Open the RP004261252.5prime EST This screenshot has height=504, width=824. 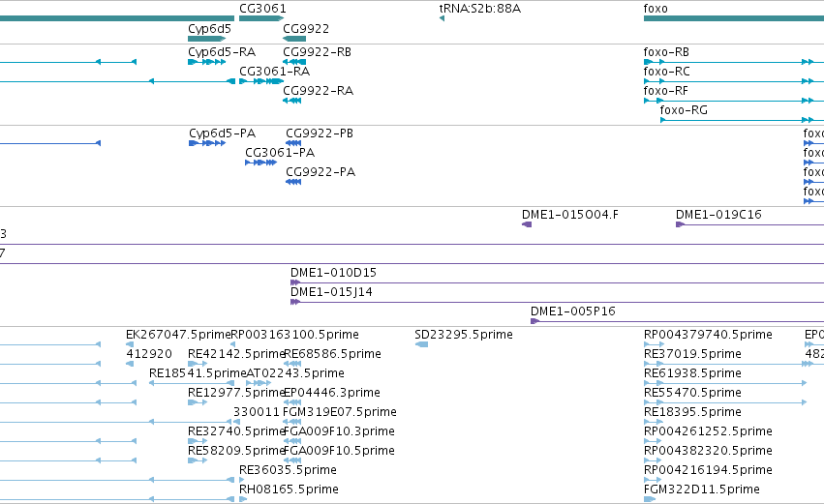[708, 432]
